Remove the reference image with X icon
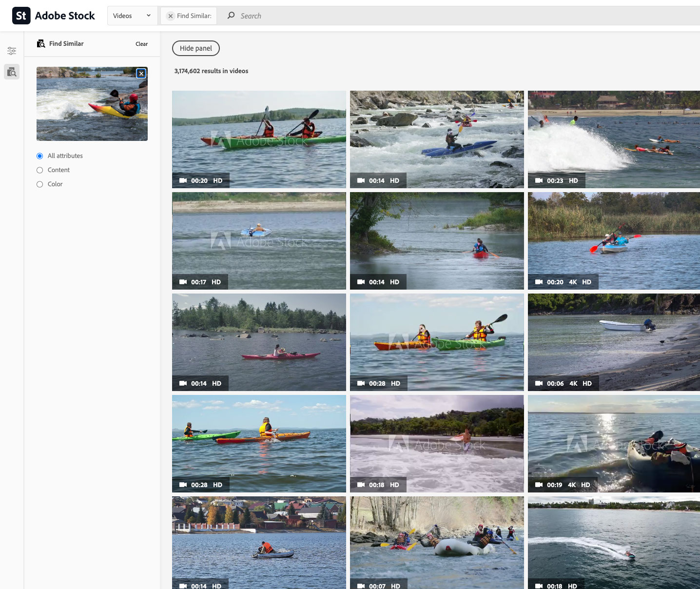 pos(141,74)
